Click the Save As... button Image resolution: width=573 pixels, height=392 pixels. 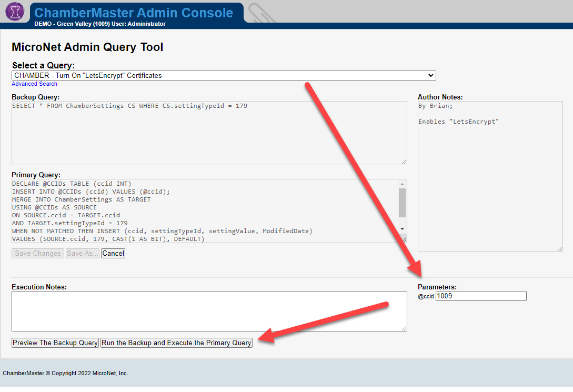tap(83, 254)
